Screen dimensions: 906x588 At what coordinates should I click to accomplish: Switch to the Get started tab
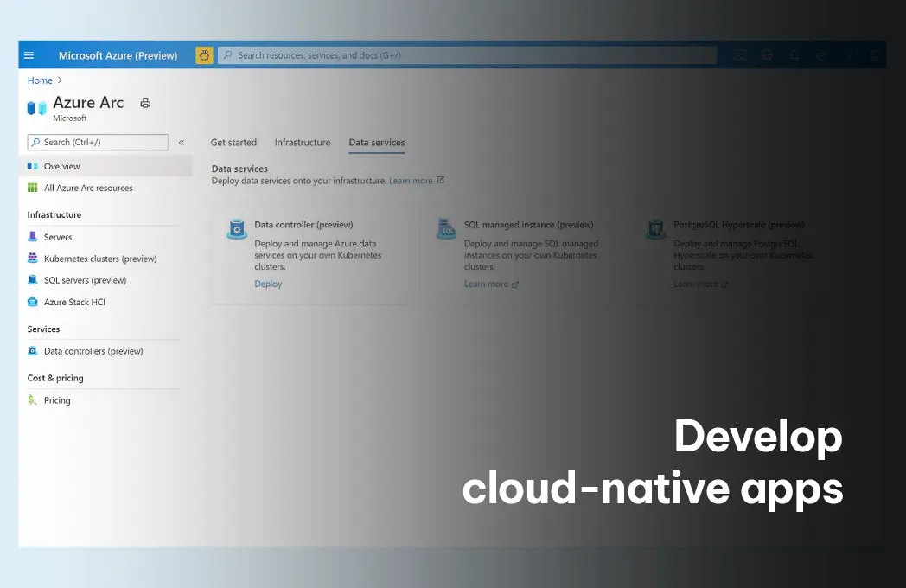click(233, 142)
